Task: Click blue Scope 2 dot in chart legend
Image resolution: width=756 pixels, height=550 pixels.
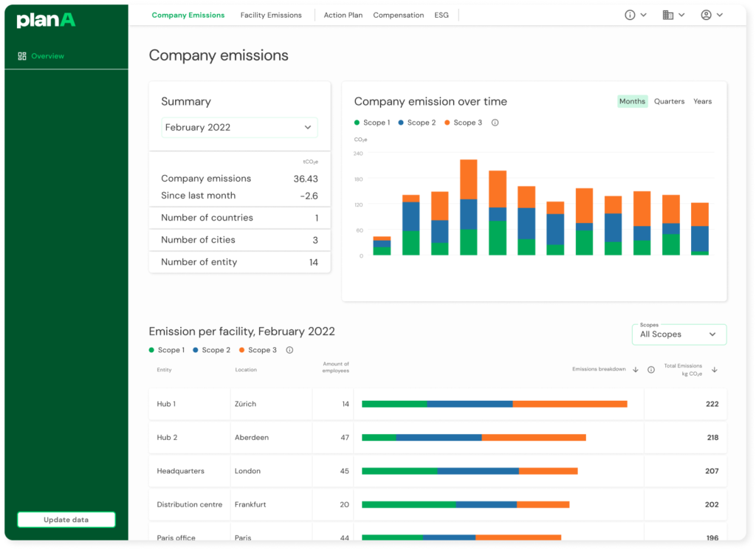Action: (401, 123)
